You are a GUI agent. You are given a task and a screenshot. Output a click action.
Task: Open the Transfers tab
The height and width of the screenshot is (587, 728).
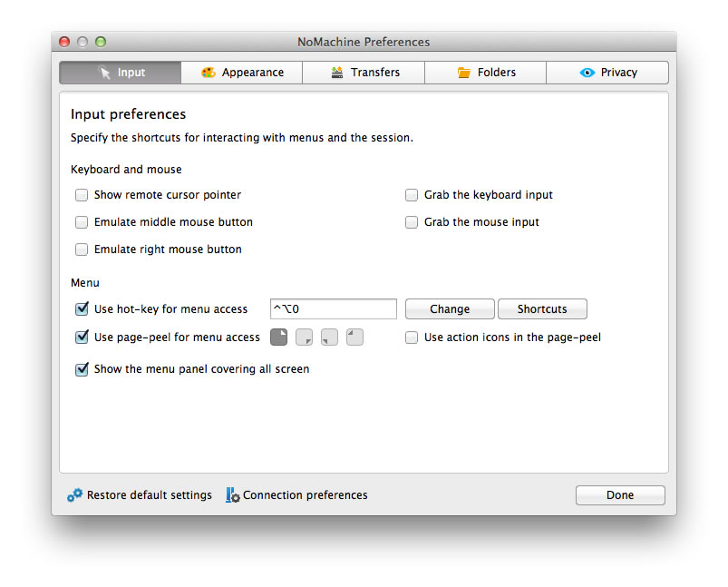point(364,73)
